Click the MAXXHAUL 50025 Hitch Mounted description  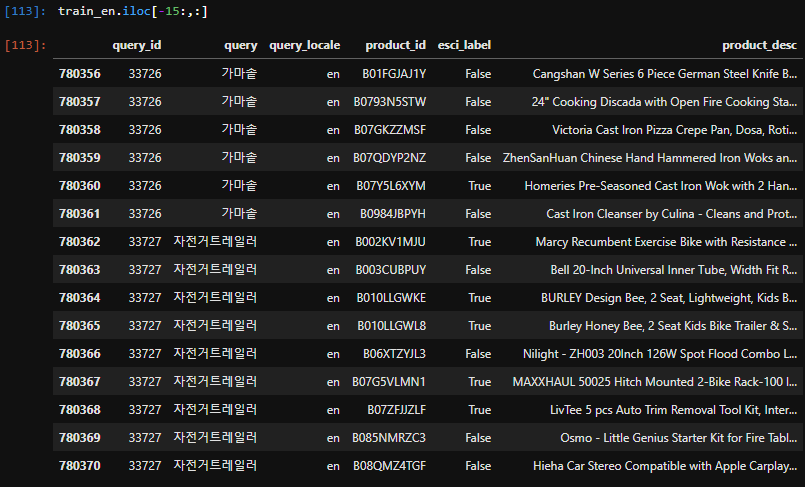[655, 381]
